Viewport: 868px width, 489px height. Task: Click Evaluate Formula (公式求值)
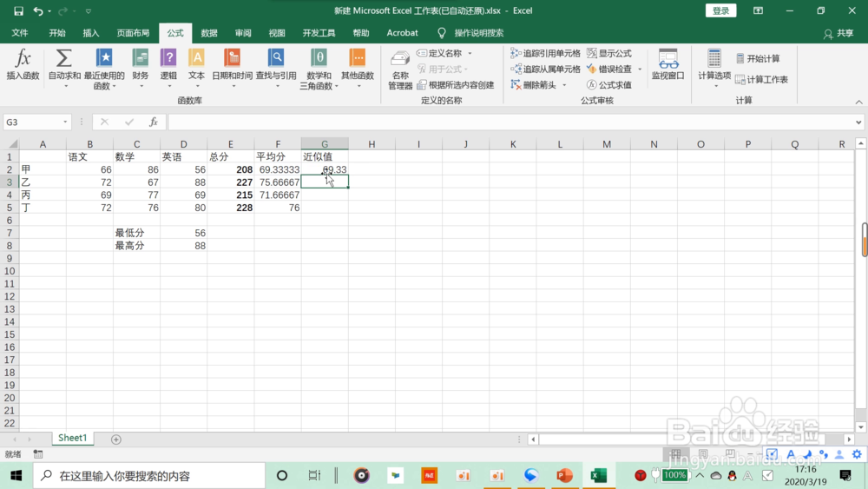pyautogui.click(x=609, y=85)
